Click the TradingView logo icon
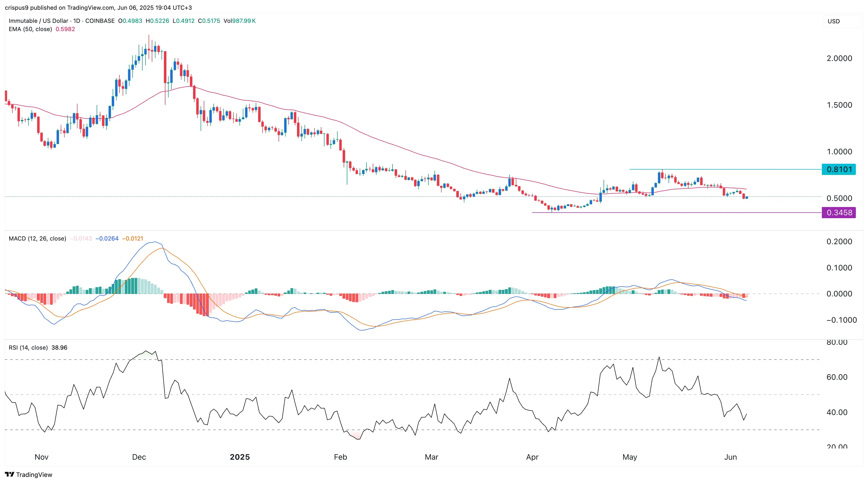Image resolution: width=868 pixels, height=483 pixels. (9, 474)
